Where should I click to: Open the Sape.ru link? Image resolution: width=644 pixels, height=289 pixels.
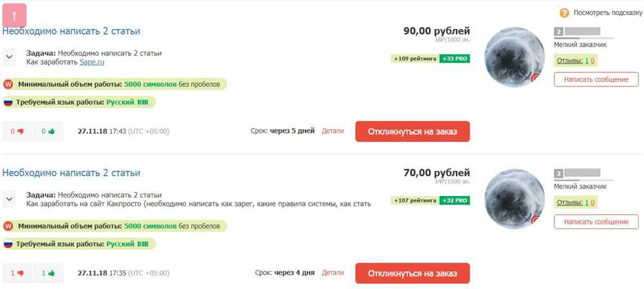pyautogui.click(x=92, y=62)
